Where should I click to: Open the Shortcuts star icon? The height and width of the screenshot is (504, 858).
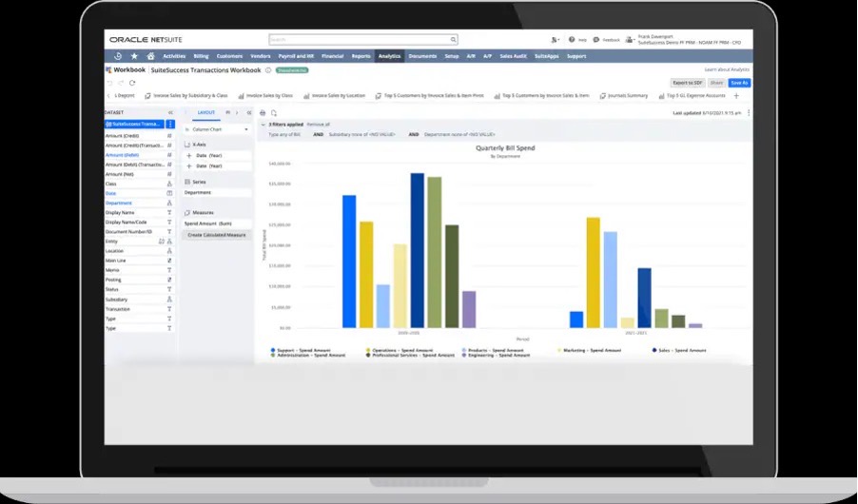pyautogui.click(x=134, y=56)
